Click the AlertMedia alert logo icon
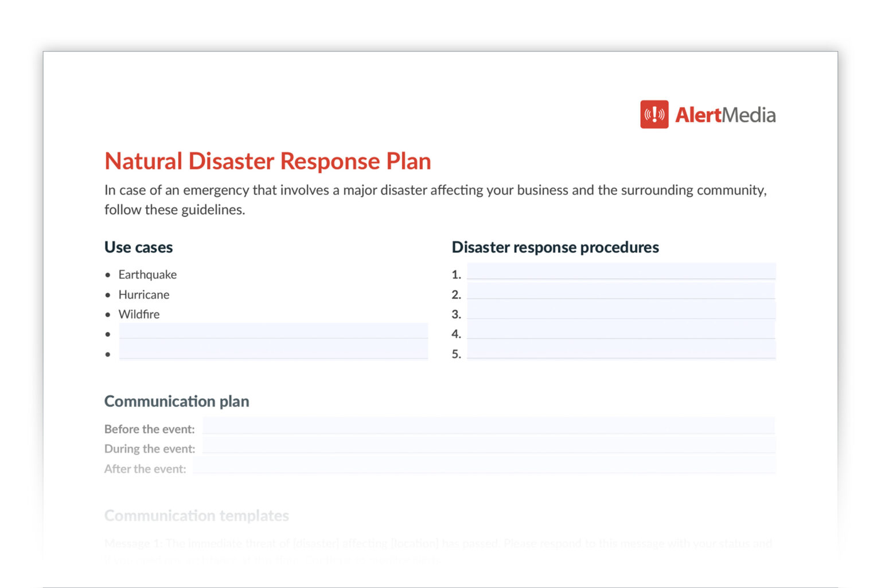 pyautogui.click(x=654, y=114)
